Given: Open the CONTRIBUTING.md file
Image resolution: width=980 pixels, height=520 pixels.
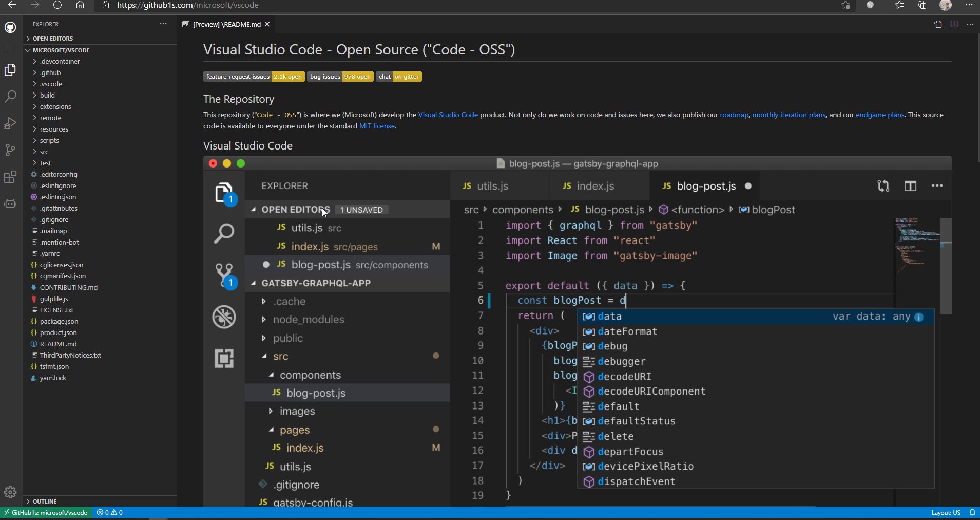Looking at the screenshot, I should click(x=101, y=288).
